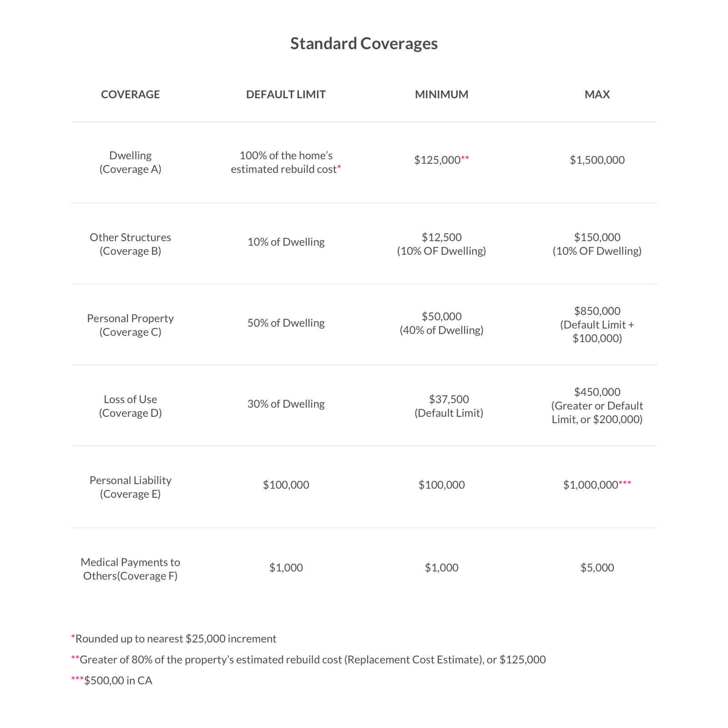Click the $125,000 Dwelling minimum value
This screenshot has width=728, height=728.
(x=438, y=160)
